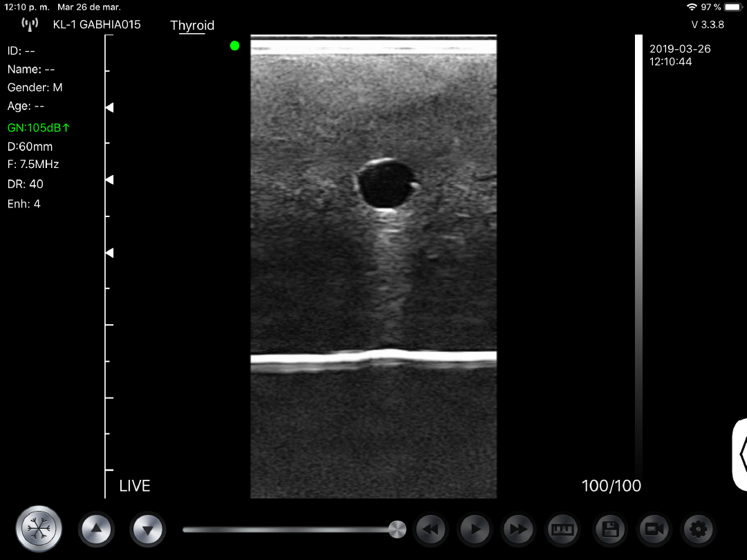The height and width of the screenshot is (560, 747).
Task: Click the cine playback slider handle
Action: click(397, 530)
